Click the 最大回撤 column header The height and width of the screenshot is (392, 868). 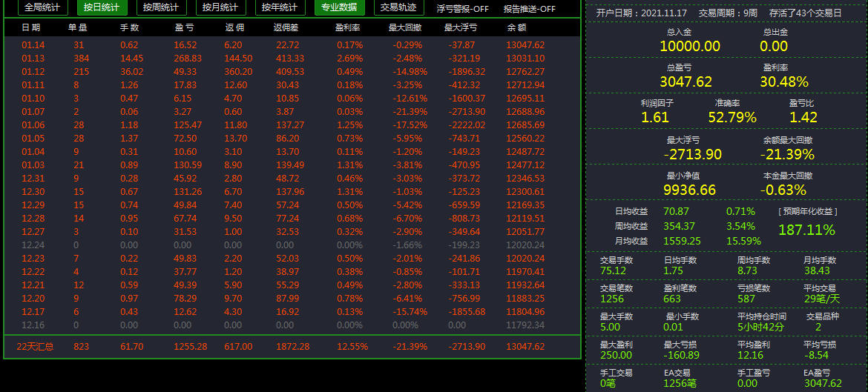click(407, 27)
